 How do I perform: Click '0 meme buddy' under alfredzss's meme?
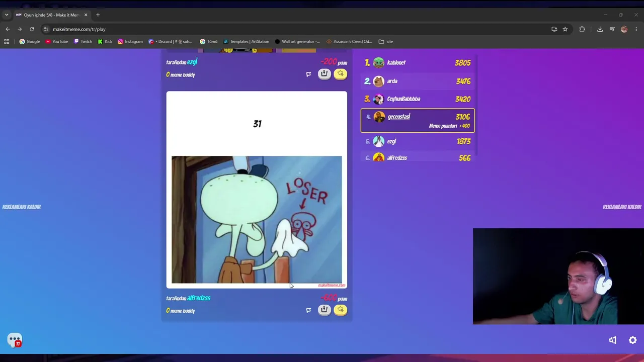(181, 311)
